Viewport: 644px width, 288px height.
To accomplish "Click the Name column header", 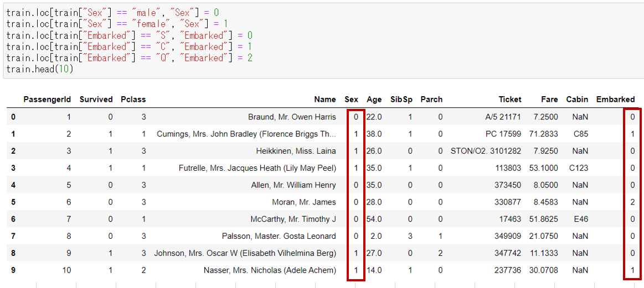I will (x=325, y=100).
